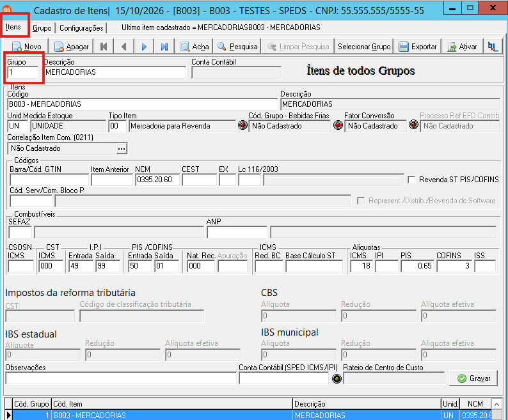The image size is (508, 420).
Task: Click PIS/COFINS Saída field 01
Action: (167, 266)
